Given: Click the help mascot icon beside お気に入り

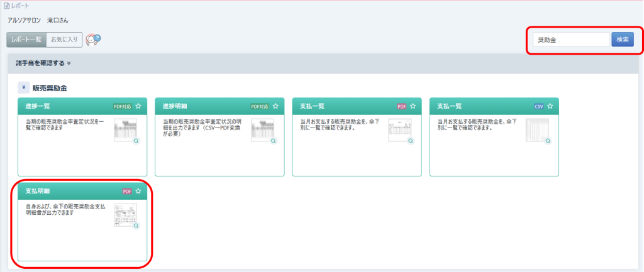Looking at the screenshot, I should point(93,40).
